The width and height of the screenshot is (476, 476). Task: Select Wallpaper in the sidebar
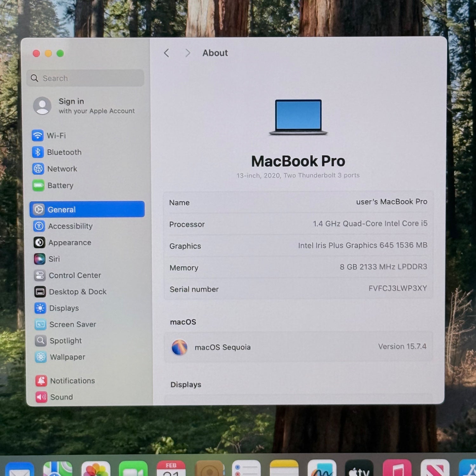coord(67,357)
